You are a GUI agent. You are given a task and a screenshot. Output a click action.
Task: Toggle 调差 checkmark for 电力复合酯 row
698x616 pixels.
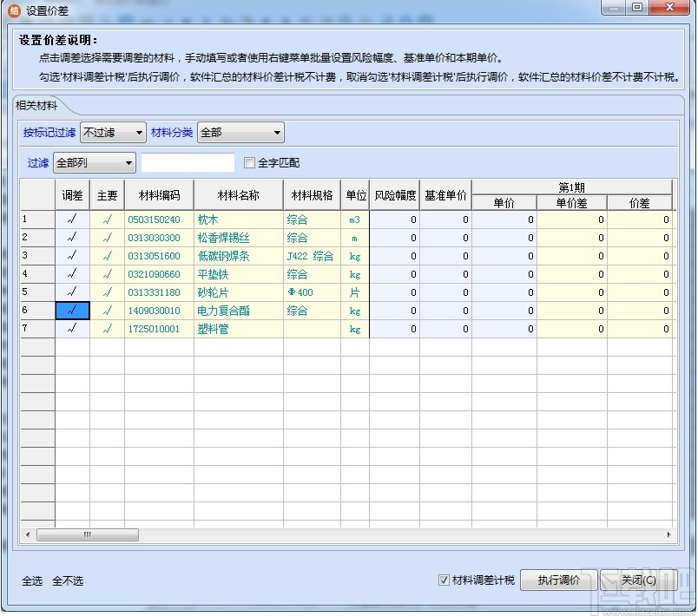(x=72, y=311)
